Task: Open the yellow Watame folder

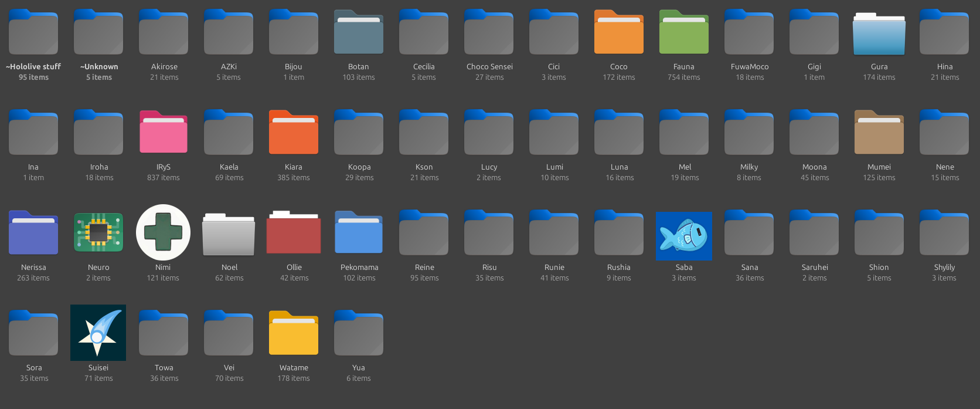Action: [294, 333]
